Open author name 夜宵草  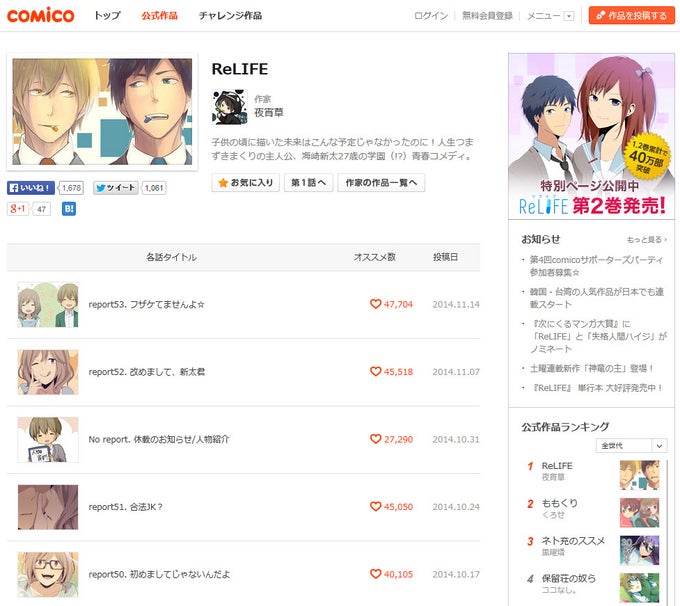tap(269, 113)
